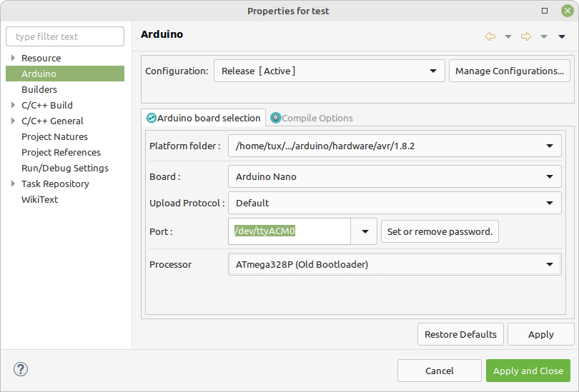Expand the Task Repository tree node
This screenshot has height=392, width=579.
point(14,184)
